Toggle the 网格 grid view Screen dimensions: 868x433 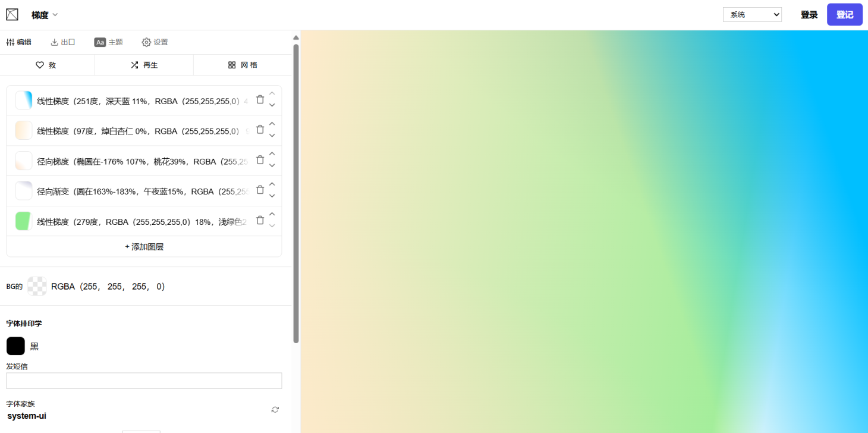tap(243, 65)
